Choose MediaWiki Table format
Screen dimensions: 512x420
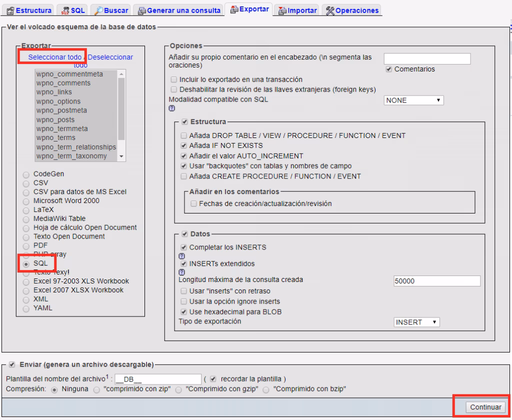point(26,219)
